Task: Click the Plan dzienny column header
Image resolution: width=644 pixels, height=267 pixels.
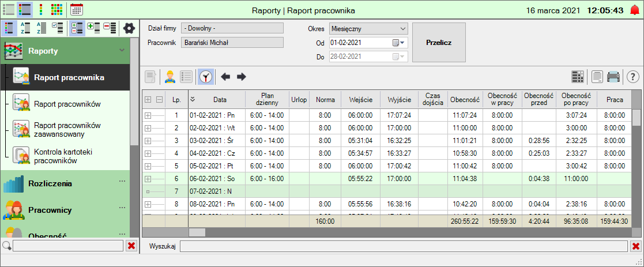Action: [x=267, y=99]
